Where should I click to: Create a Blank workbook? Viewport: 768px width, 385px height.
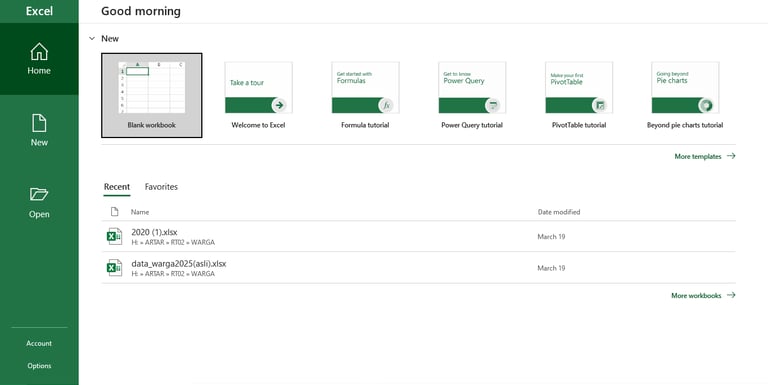152,96
